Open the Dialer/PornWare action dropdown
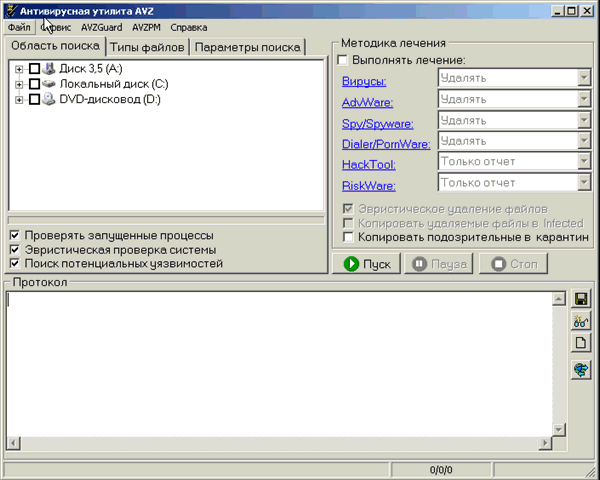Viewport: 600px width, 480px height. [584, 141]
